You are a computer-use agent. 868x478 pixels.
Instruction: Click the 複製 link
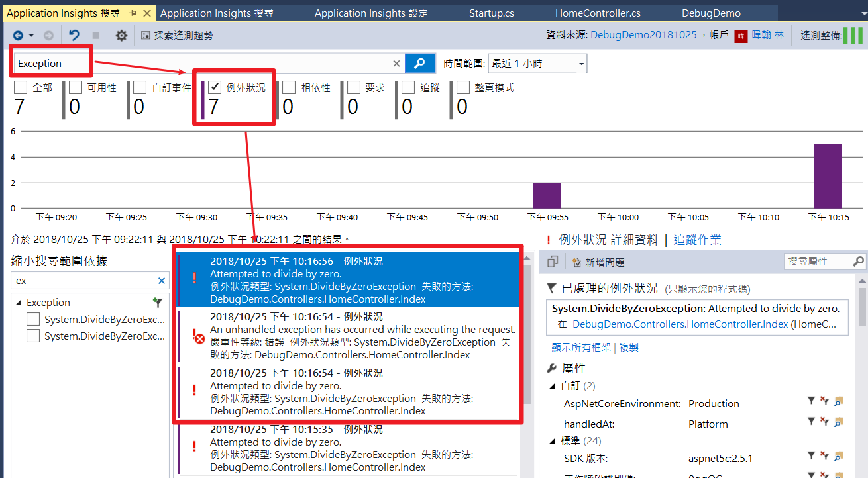point(629,347)
